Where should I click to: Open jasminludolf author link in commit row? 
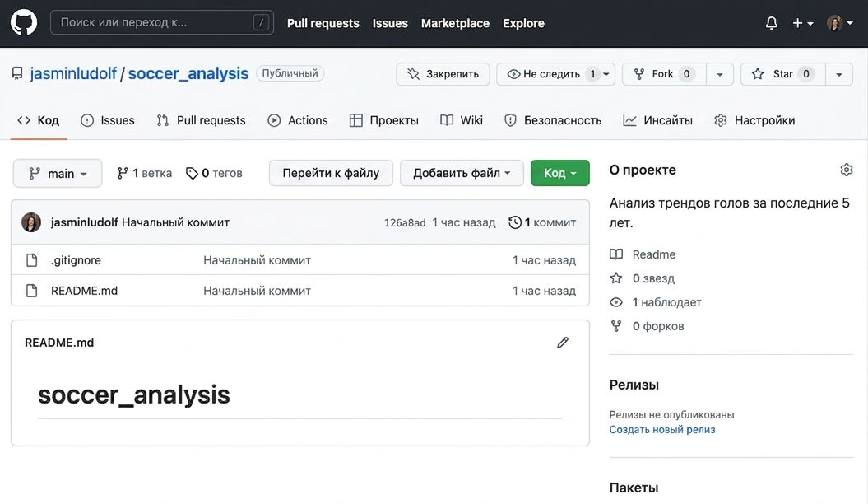(84, 222)
